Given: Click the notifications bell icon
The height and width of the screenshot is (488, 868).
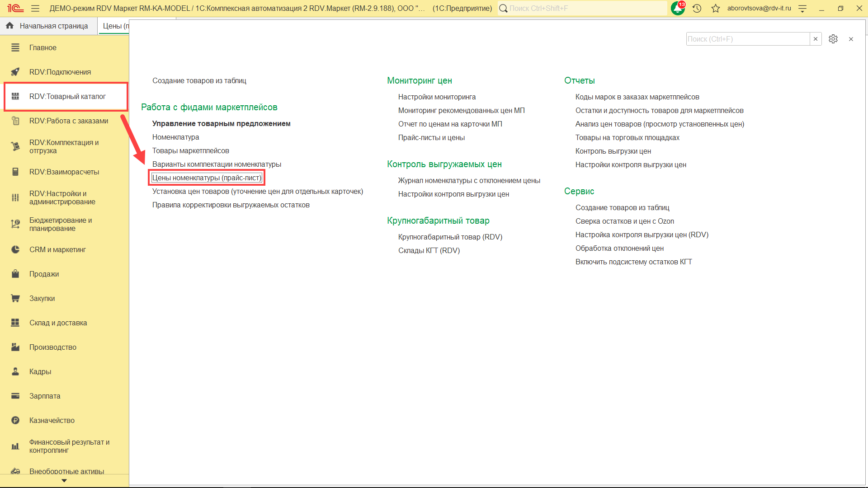Looking at the screenshot, I should click(677, 9).
